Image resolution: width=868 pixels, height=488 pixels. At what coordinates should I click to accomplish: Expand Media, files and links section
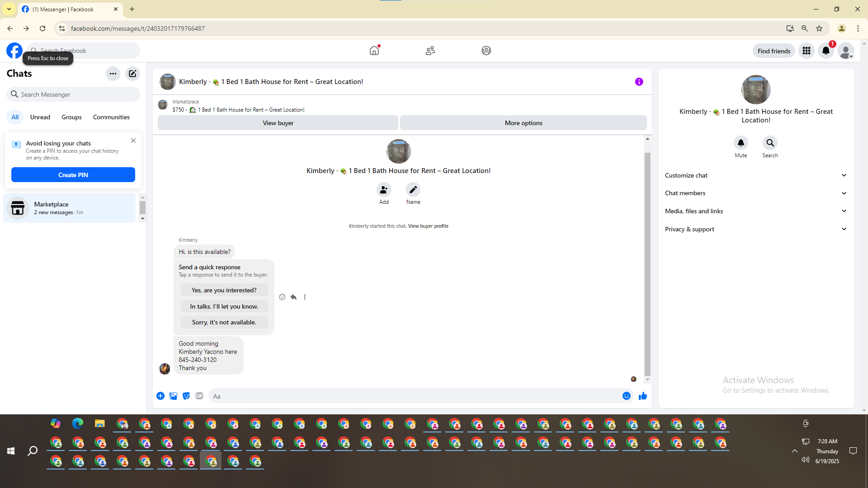click(x=756, y=211)
